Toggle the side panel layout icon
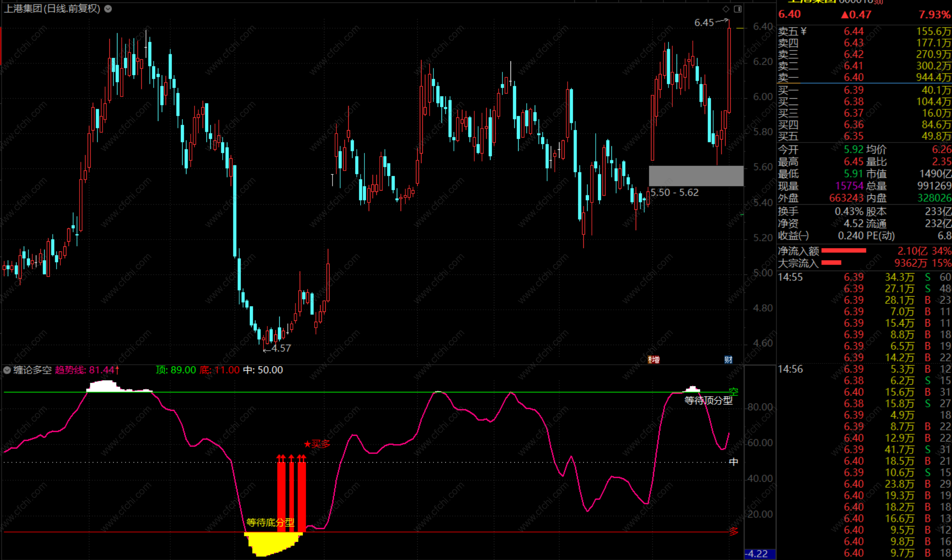Viewport: 952px width, 560px height. (738, 9)
